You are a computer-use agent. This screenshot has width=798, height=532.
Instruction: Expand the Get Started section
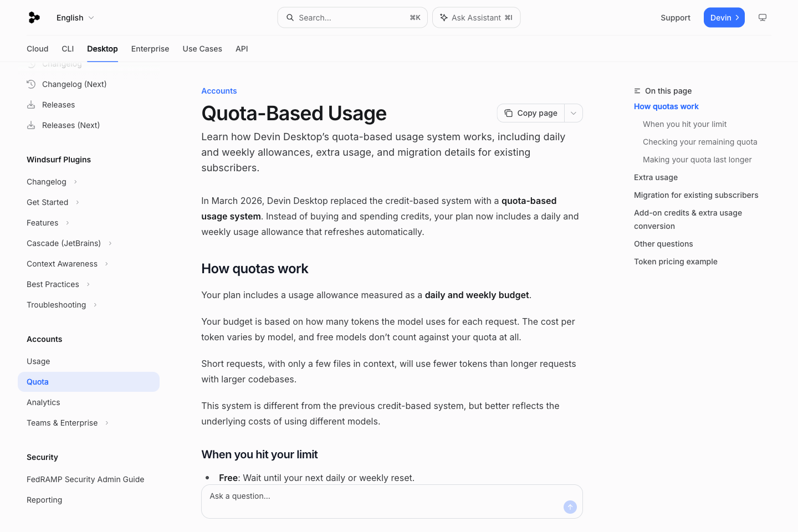click(78, 202)
